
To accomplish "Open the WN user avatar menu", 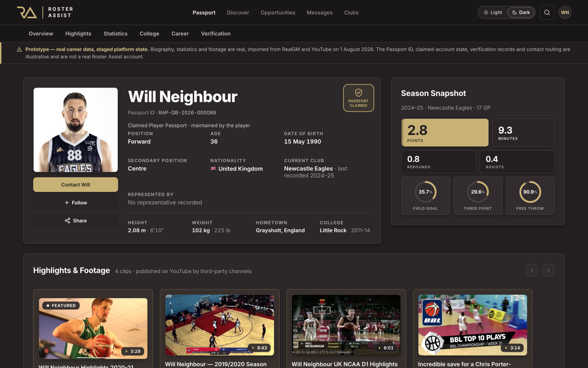I will coord(565,12).
